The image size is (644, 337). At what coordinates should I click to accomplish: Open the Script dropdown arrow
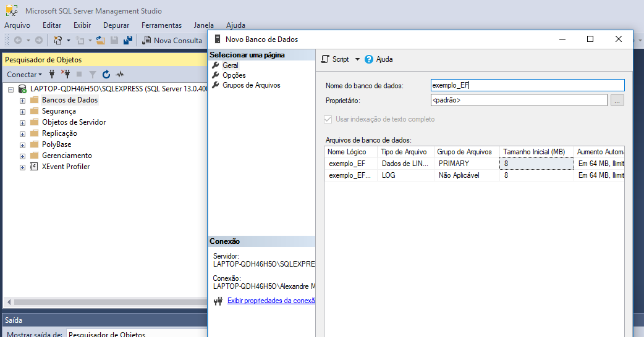click(x=357, y=59)
